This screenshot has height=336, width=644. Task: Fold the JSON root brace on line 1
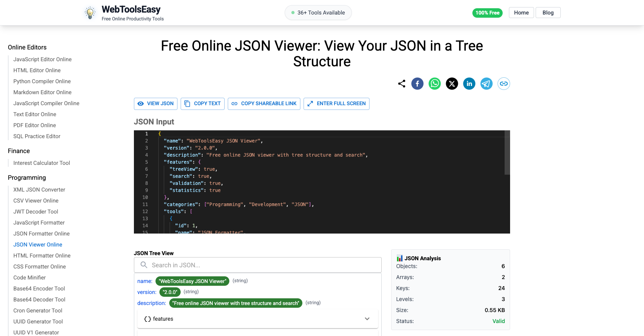[x=159, y=134]
